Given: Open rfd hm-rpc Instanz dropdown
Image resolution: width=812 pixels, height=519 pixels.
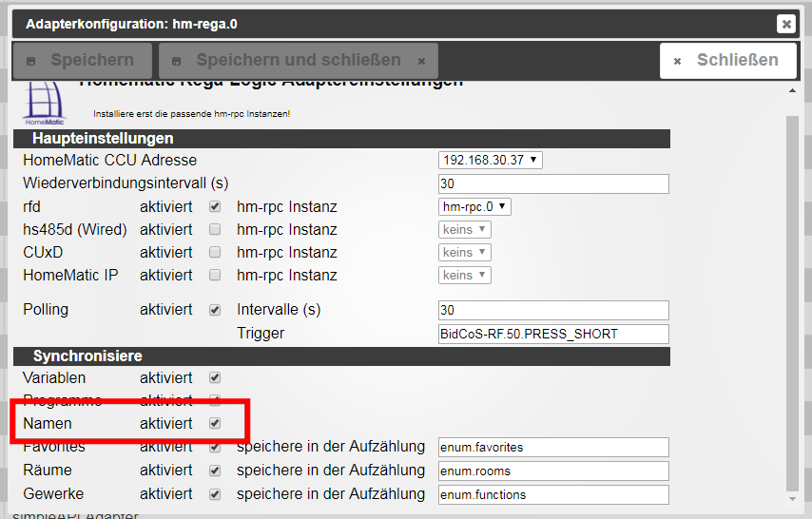Looking at the screenshot, I should pos(474,206).
